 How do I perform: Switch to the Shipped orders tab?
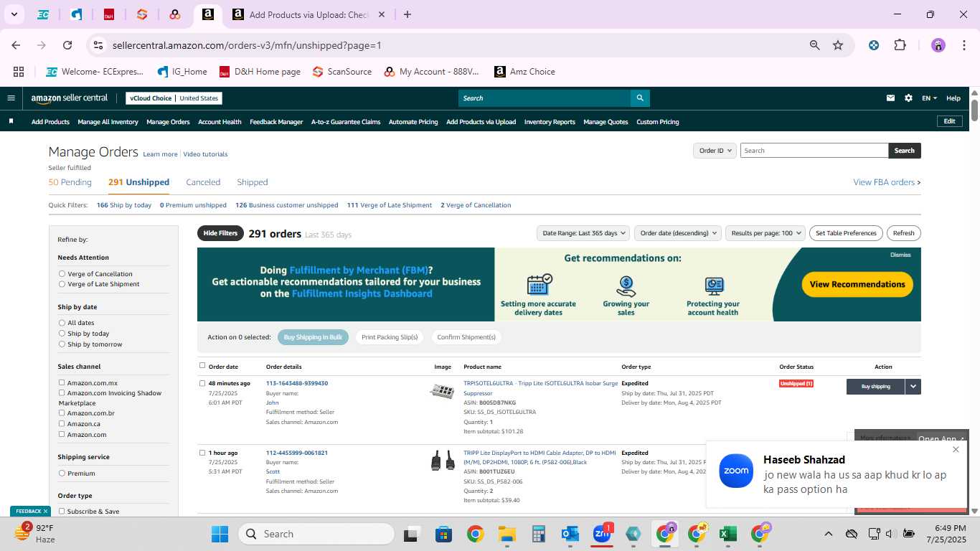click(253, 182)
